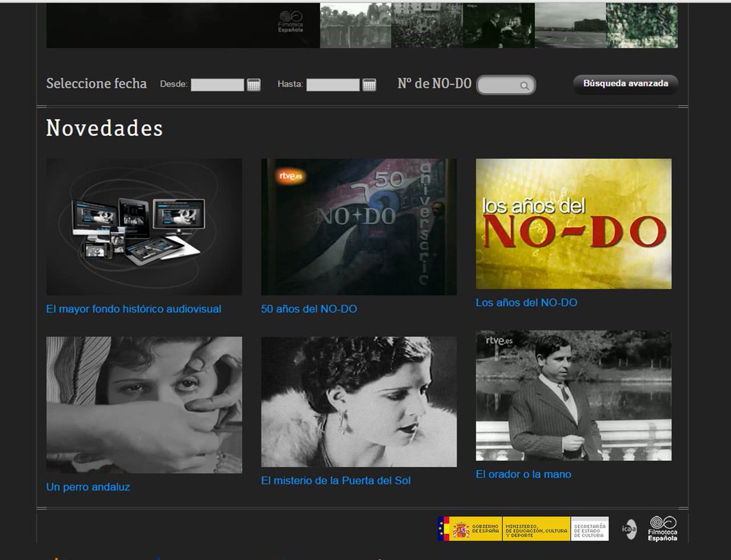
Task: Open link Los años del NO-DO
Action: click(x=526, y=303)
